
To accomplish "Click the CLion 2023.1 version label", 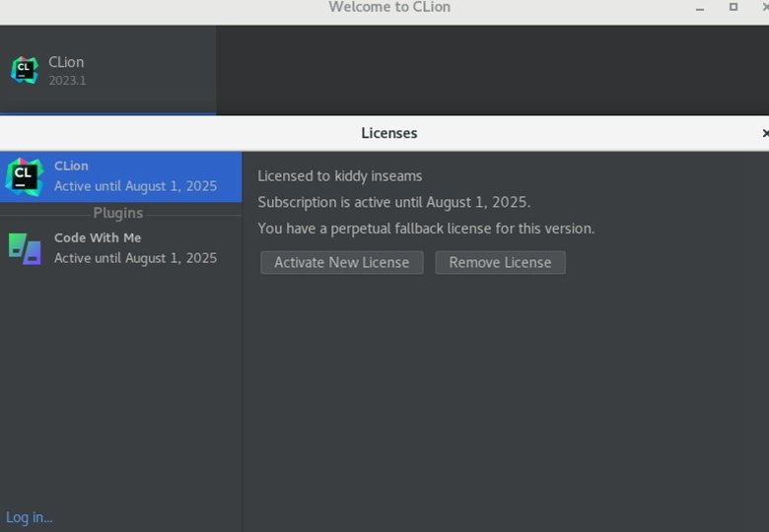I will (67, 81).
